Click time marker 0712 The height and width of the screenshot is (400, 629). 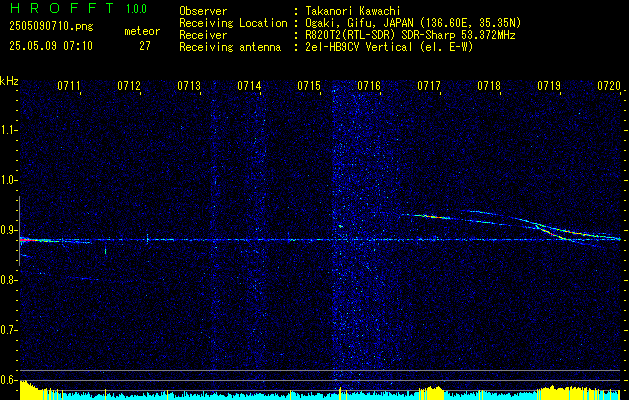coord(129,86)
